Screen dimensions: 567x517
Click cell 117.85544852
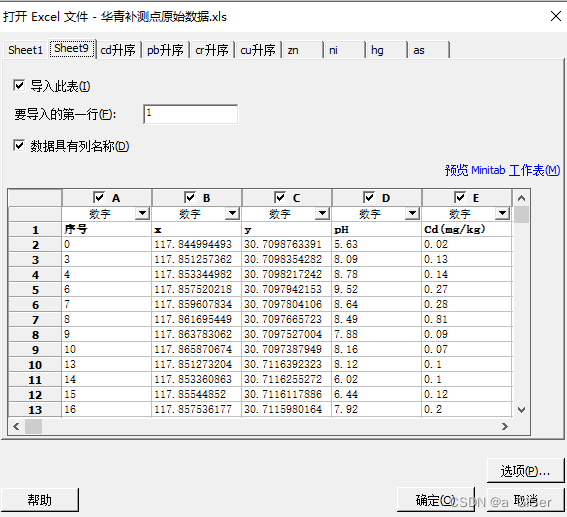pyautogui.click(x=196, y=394)
